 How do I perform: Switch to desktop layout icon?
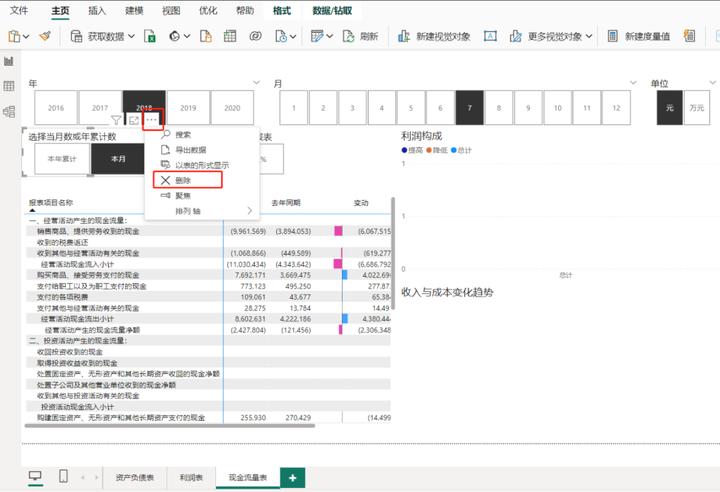[x=35, y=476]
